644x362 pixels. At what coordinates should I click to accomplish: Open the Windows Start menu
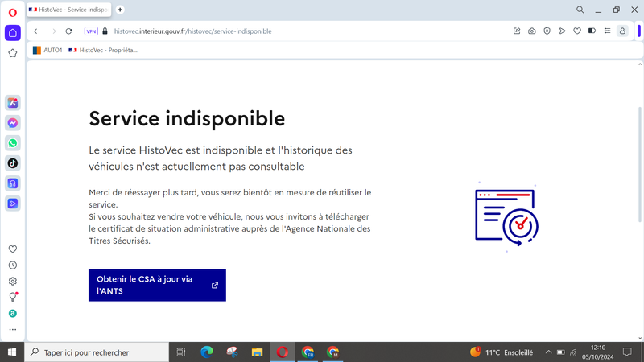tap(12, 352)
